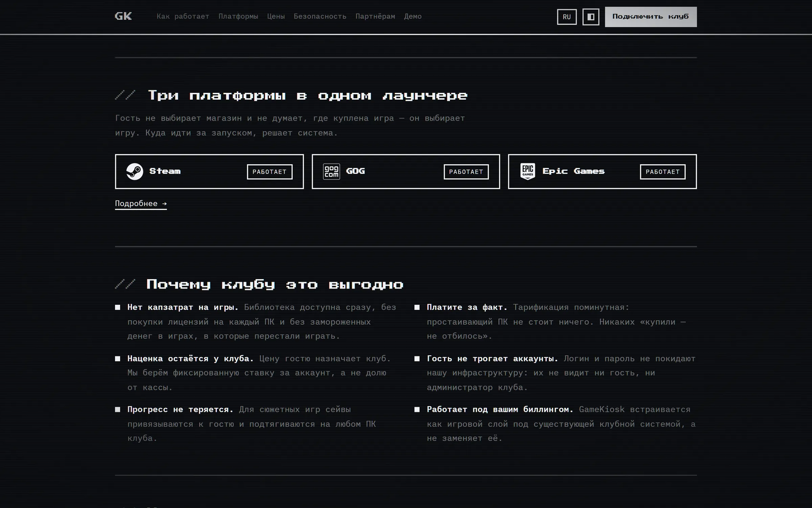
Task: Click the GOG.com logo icon
Action: (x=331, y=171)
